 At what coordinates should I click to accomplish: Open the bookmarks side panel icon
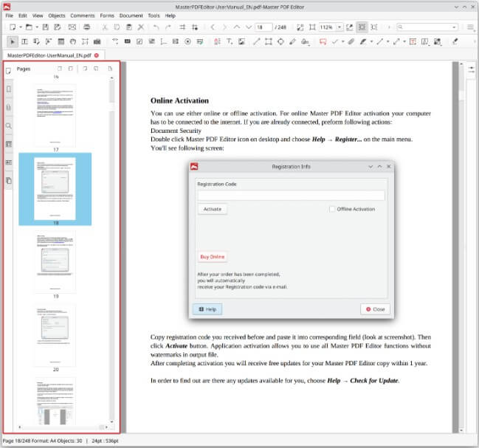(9, 89)
